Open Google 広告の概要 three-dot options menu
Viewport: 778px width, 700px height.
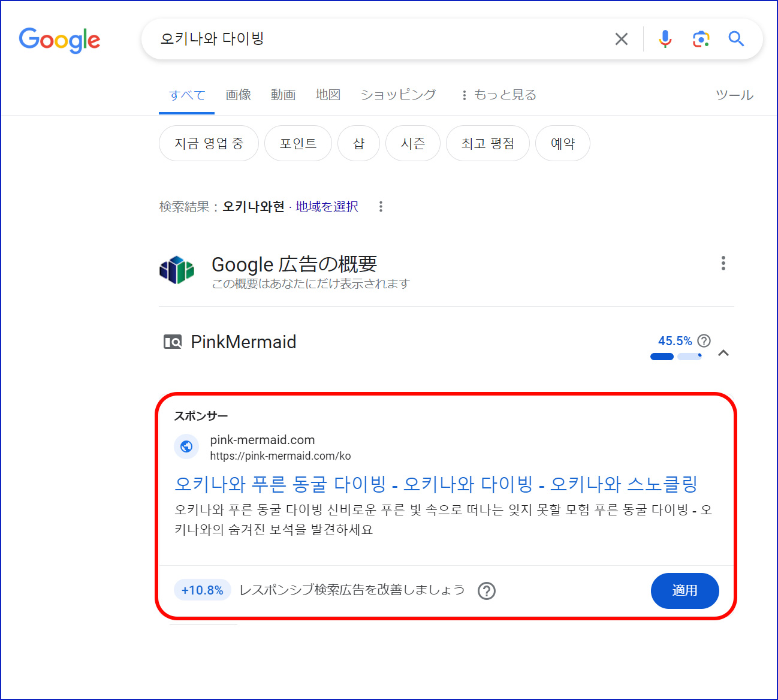click(x=723, y=264)
